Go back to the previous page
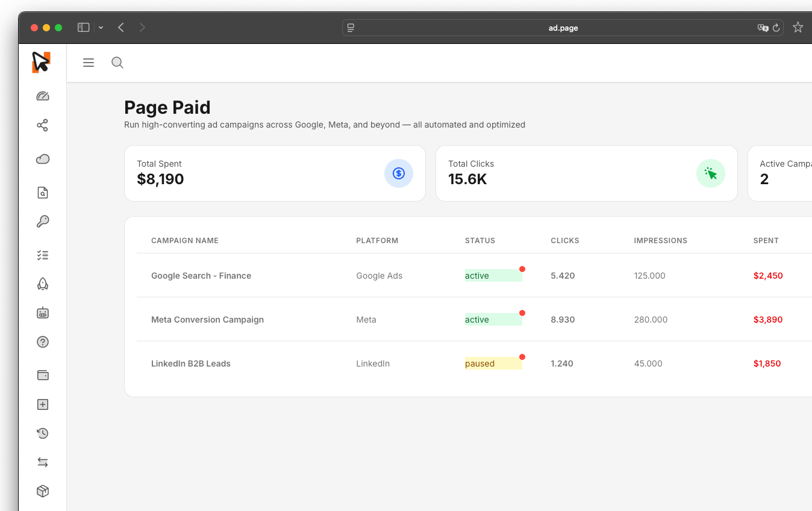This screenshot has width=812, height=511. pos(121,27)
